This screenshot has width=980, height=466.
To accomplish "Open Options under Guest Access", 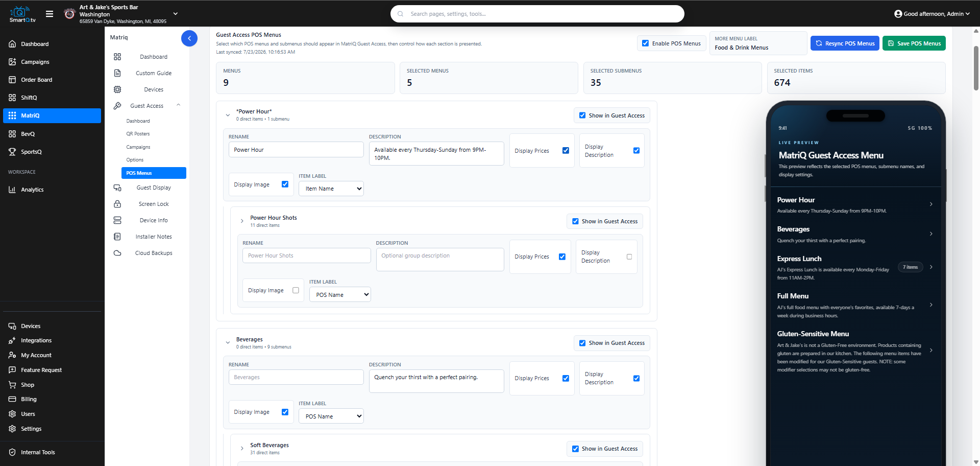I will (x=135, y=160).
